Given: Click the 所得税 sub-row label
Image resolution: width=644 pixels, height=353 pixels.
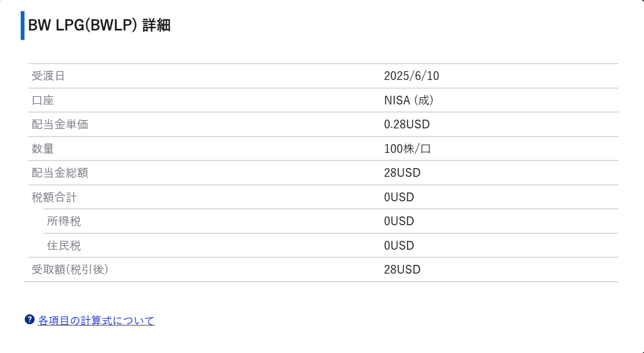Looking at the screenshot, I should (x=64, y=221).
